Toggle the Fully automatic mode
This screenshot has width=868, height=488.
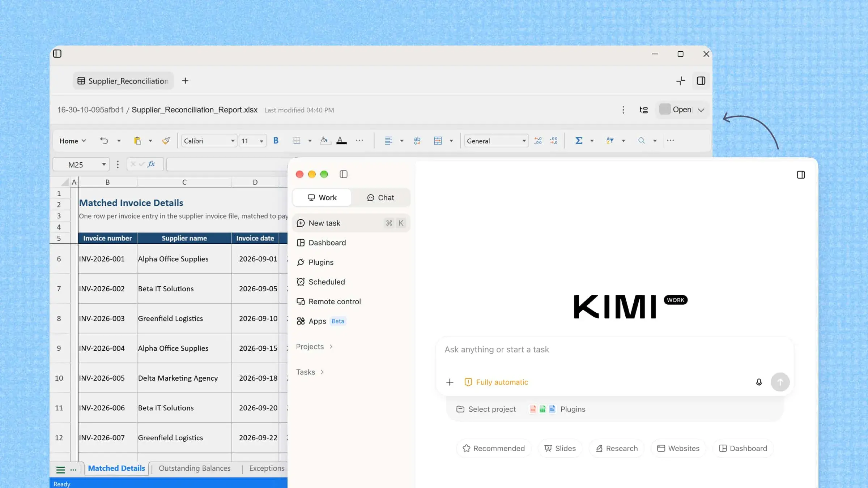point(496,382)
